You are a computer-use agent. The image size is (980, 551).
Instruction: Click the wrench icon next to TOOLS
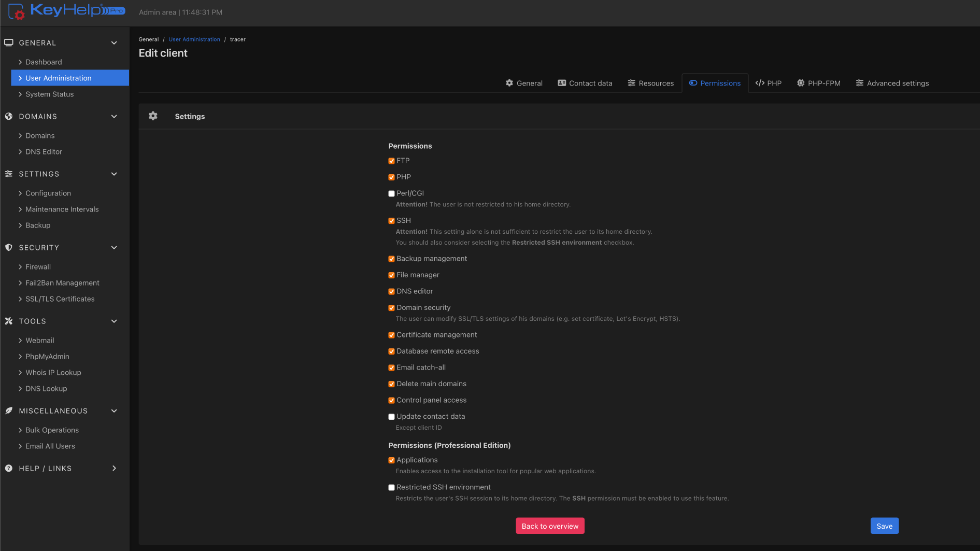point(9,321)
